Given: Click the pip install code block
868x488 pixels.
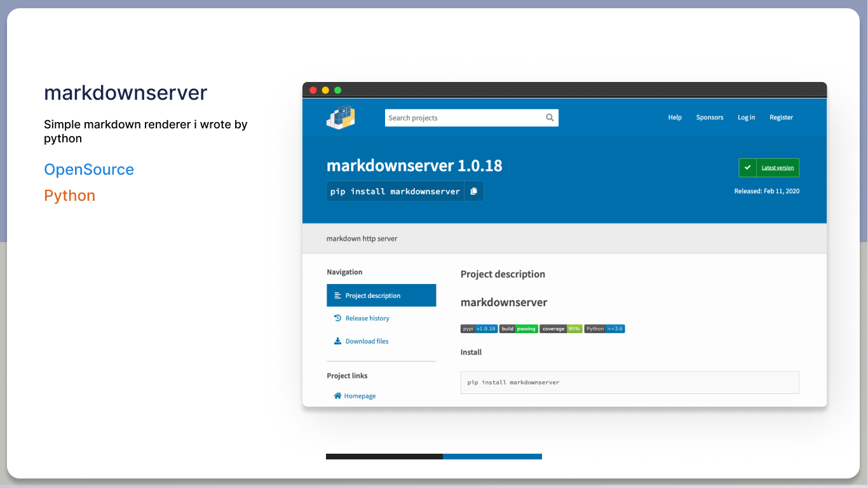Looking at the screenshot, I should tap(630, 383).
